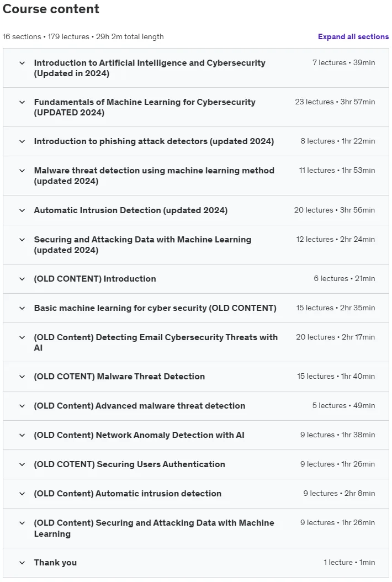Click the Thank you section title
392x582 pixels.
pos(55,563)
